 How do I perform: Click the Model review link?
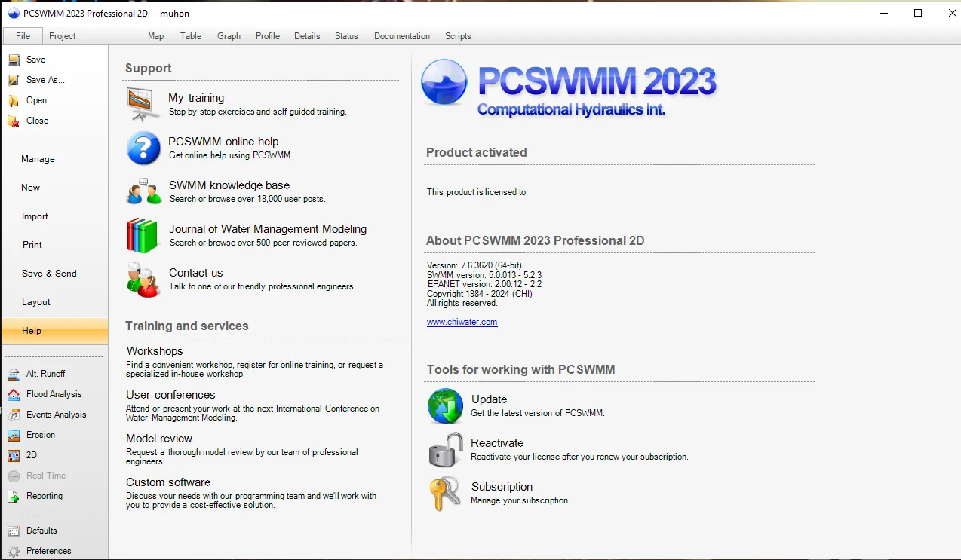point(159,439)
